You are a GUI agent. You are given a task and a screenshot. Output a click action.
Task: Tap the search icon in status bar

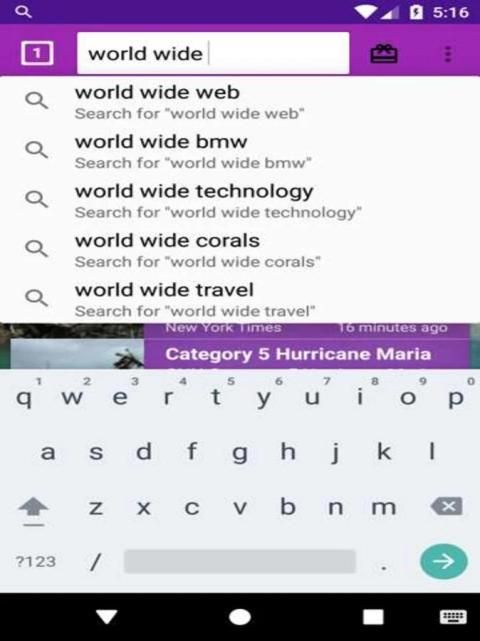(23, 11)
